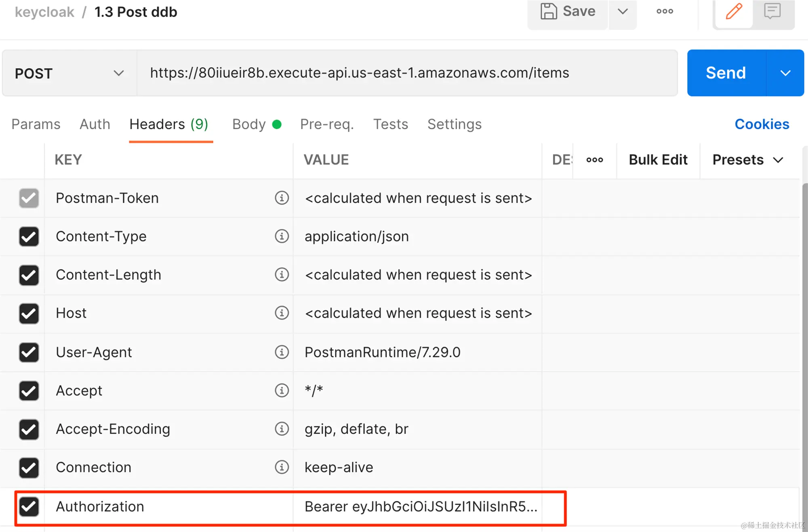Viewport: 808px width, 532px height.
Task: Toggle the Host header checkbox
Action: click(x=29, y=313)
